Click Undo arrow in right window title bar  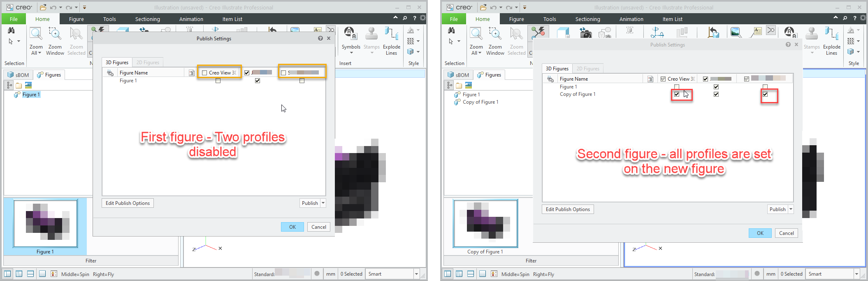click(x=493, y=7)
